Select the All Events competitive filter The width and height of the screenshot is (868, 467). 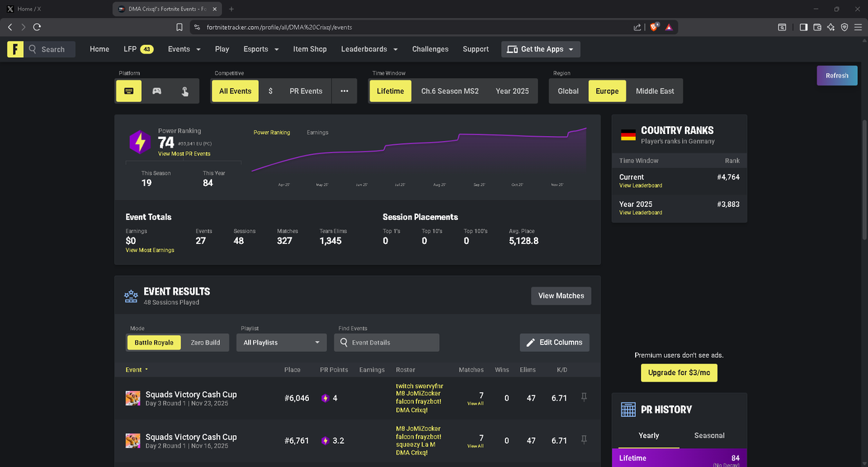click(235, 91)
